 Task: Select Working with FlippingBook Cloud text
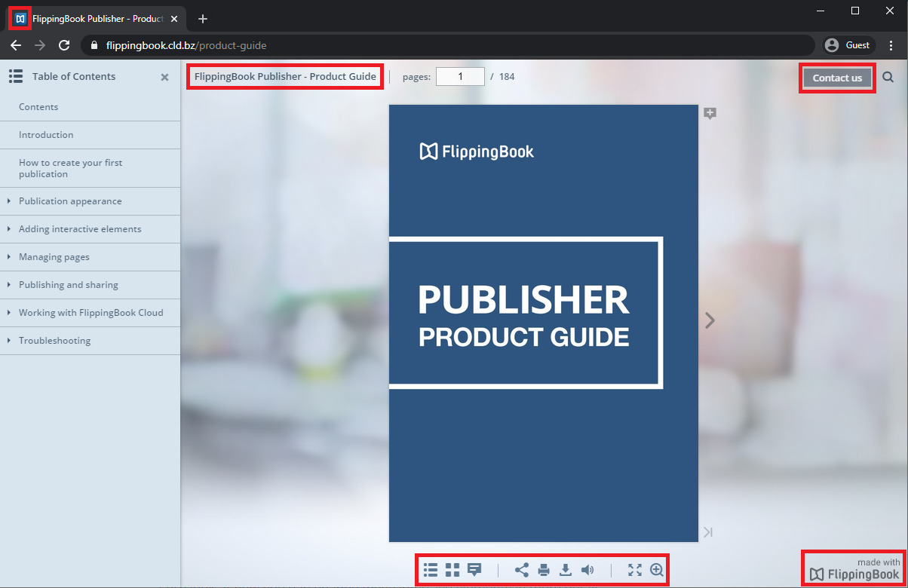pos(91,313)
